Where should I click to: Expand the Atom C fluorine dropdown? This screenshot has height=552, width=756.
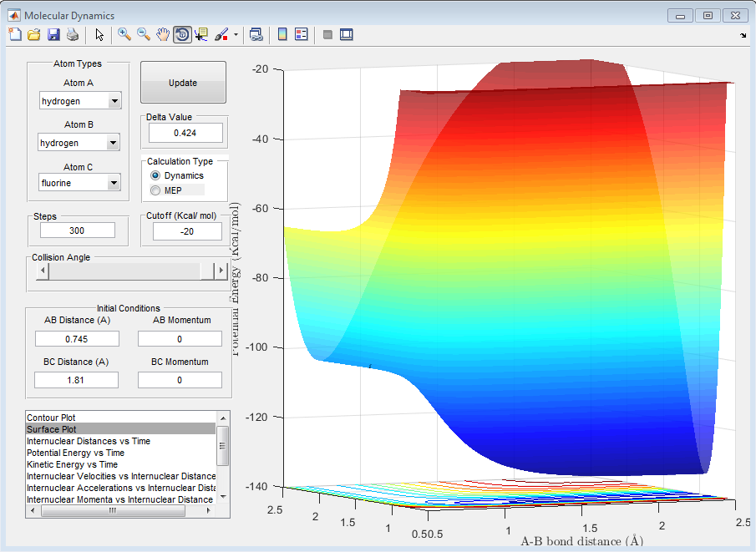pyautogui.click(x=114, y=182)
